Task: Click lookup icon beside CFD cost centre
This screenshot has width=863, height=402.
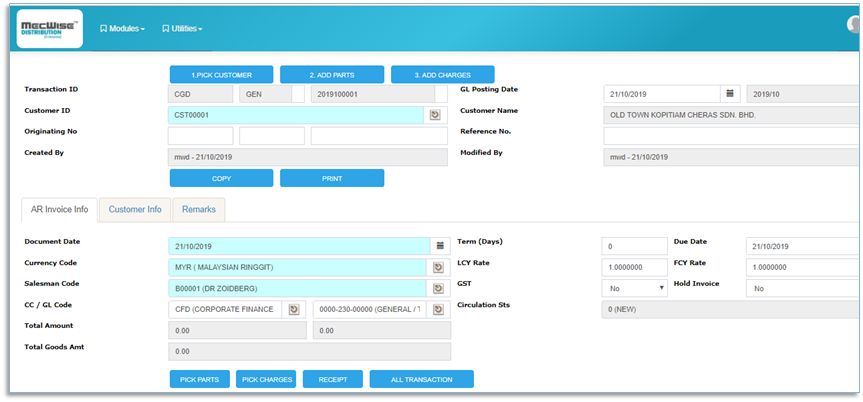Action: 294,309
